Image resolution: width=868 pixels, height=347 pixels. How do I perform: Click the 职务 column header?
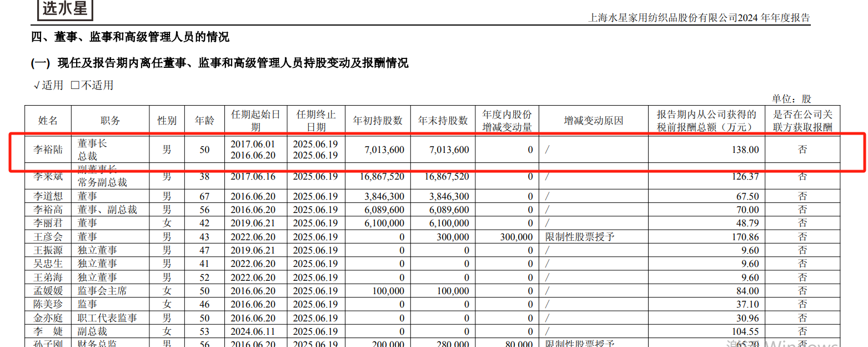[111, 121]
